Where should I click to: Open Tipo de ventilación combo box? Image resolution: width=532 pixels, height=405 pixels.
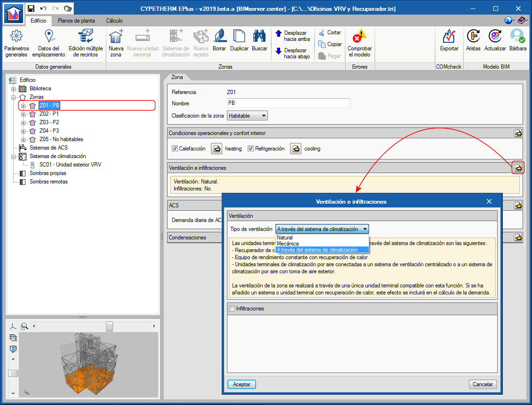322,229
